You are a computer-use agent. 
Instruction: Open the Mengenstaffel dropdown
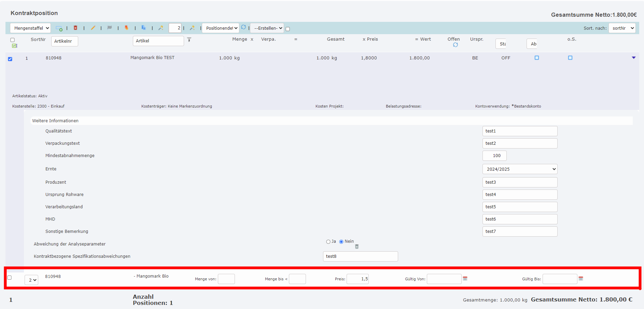31,28
